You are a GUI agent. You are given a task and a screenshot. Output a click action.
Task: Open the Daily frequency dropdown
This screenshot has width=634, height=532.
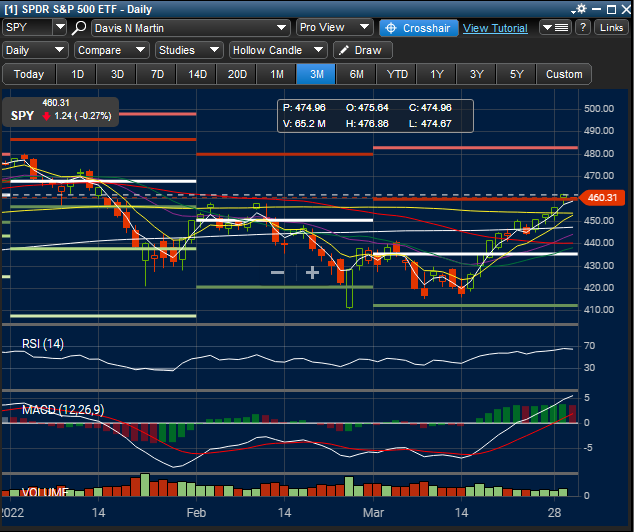(35, 50)
